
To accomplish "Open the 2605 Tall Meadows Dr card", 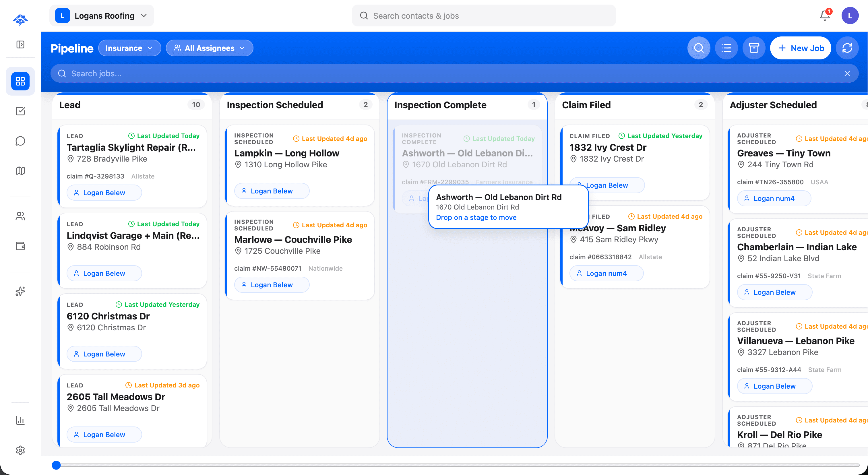I will click(132, 411).
